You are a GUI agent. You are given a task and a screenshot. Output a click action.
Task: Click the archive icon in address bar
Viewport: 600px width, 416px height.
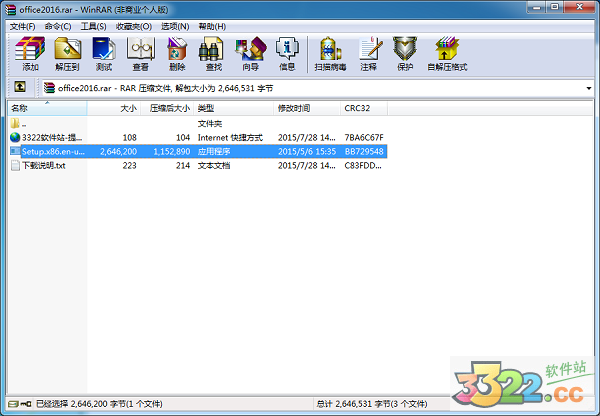point(49,88)
